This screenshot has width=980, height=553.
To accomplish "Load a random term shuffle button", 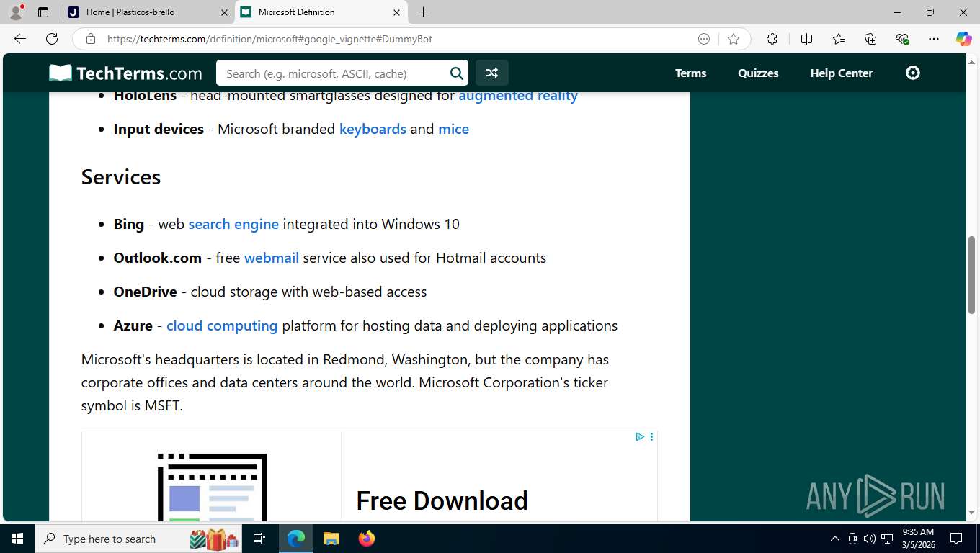I will tap(491, 73).
